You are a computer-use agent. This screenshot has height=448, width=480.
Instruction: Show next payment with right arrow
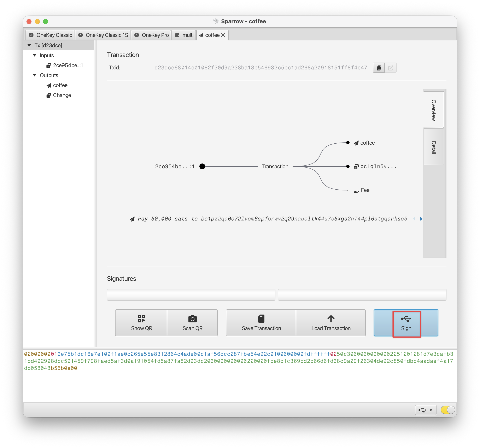point(421,219)
